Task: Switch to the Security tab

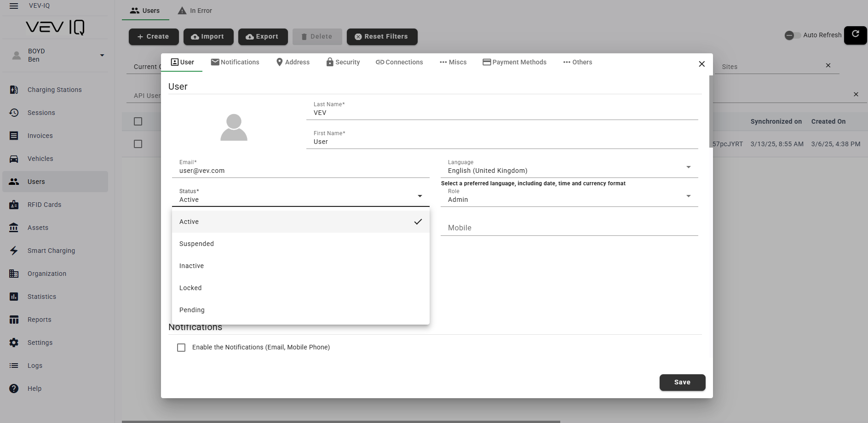Action: click(343, 62)
